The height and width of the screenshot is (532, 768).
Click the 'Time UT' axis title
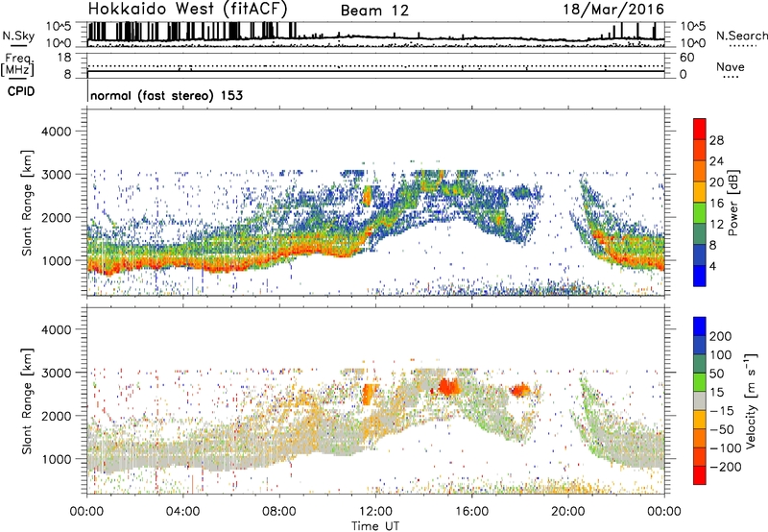tap(375, 526)
